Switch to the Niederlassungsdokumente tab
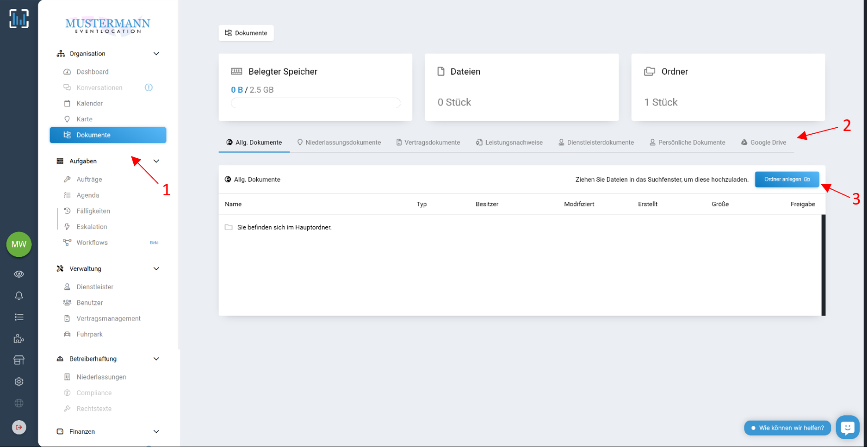Viewport: 868px width, 448px height. (339, 143)
